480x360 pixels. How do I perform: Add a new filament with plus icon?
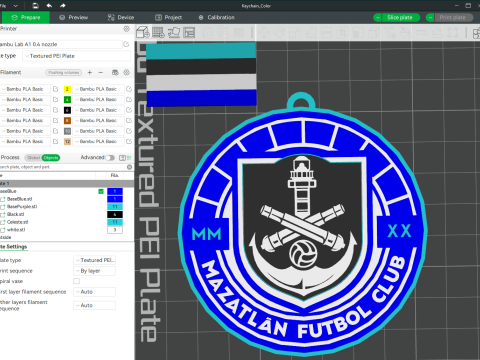(x=90, y=72)
